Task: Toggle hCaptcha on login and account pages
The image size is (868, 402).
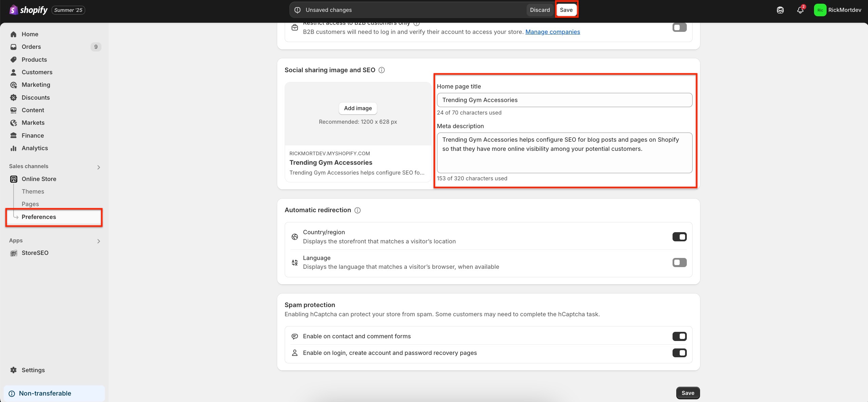Action: click(679, 353)
